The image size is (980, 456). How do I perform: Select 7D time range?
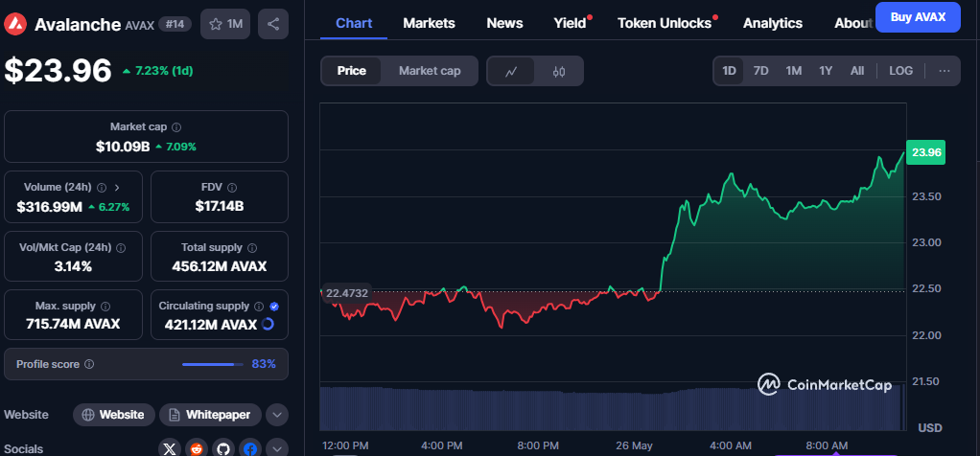(760, 71)
